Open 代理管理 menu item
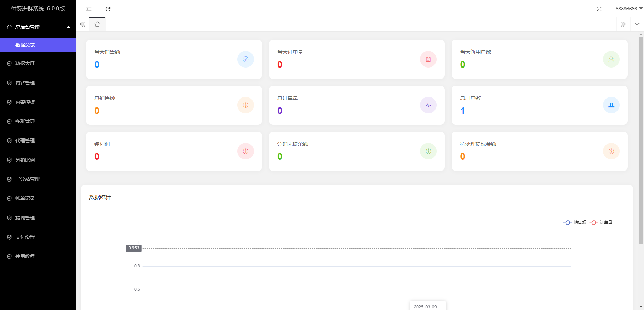644x310 pixels. (38, 141)
